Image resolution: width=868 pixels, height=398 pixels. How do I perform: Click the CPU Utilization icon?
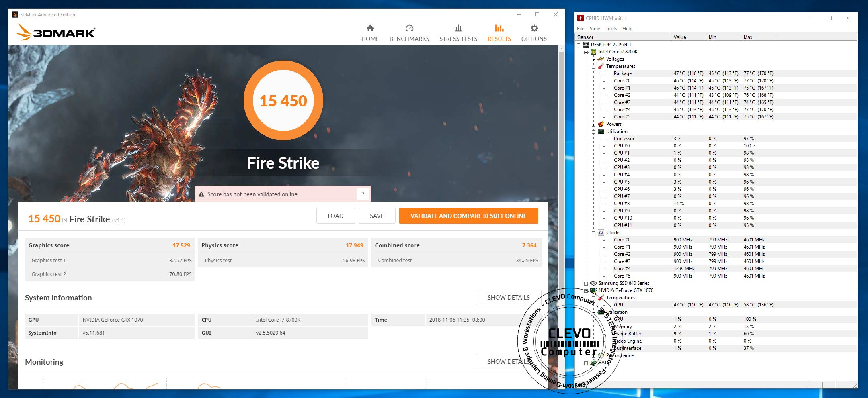pos(601,131)
